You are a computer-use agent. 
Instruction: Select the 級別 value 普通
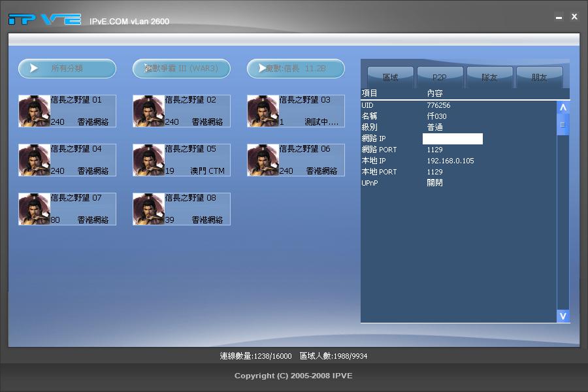[x=434, y=127]
